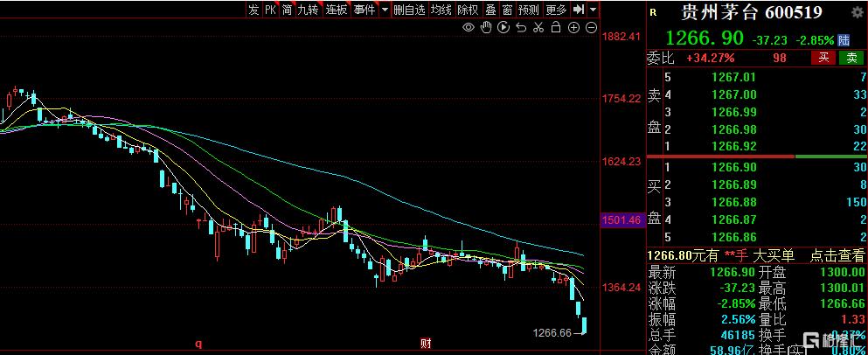Select buy level 4 price 1266.87
868x355 pixels.
click(x=733, y=219)
